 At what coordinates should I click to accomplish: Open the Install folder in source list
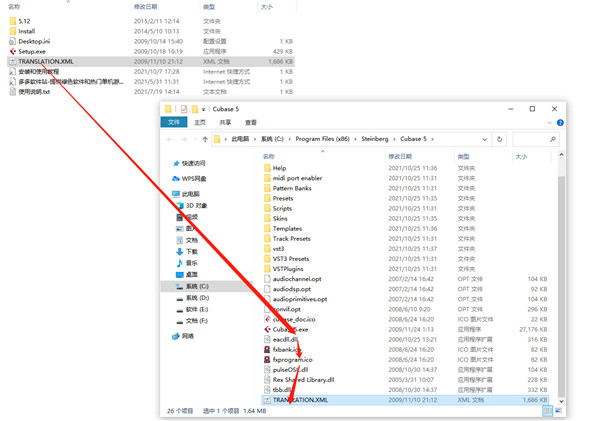pos(26,31)
